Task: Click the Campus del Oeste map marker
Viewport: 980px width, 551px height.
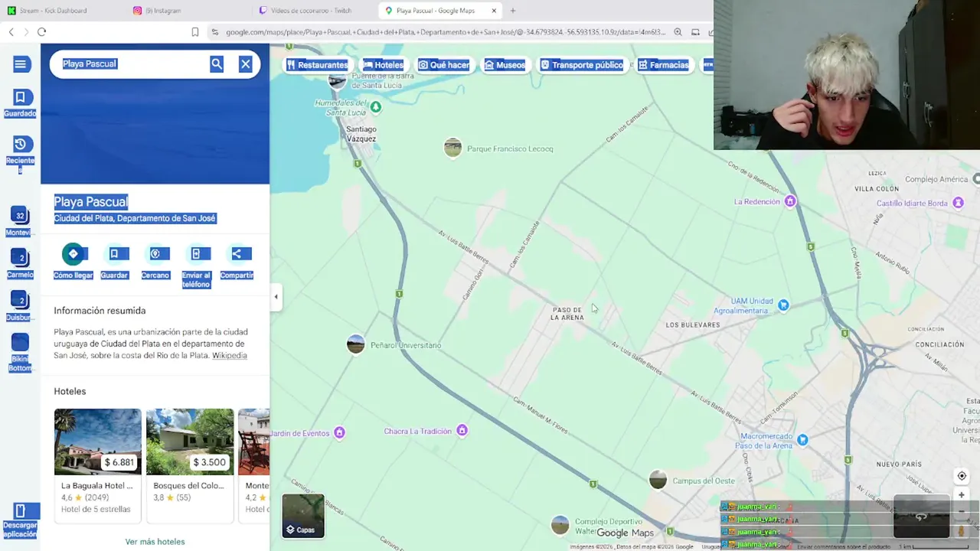Action: coord(658,481)
